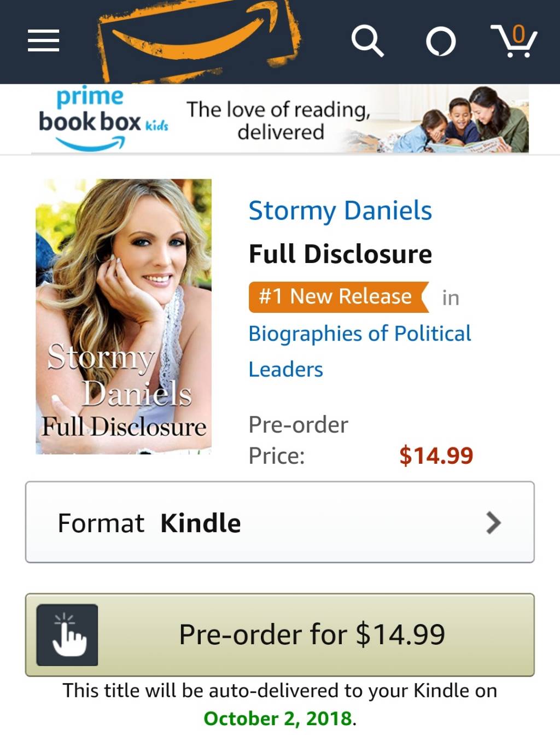Open the shopping cart
The width and height of the screenshot is (560, 735).
pos(514,40)
